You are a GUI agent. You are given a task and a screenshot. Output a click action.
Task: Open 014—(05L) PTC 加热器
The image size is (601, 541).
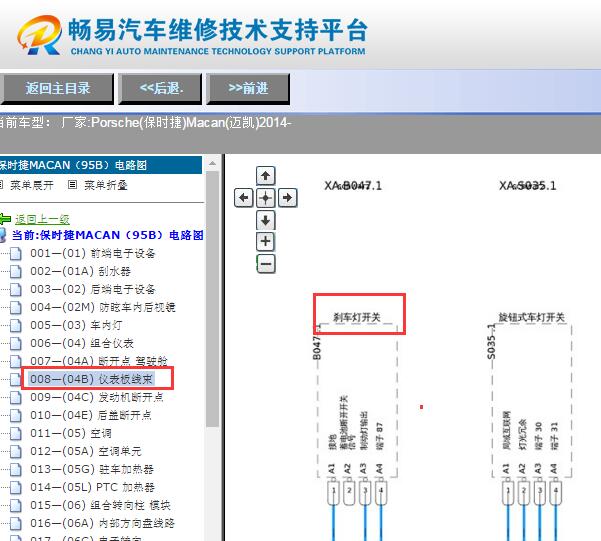point(92,488)
